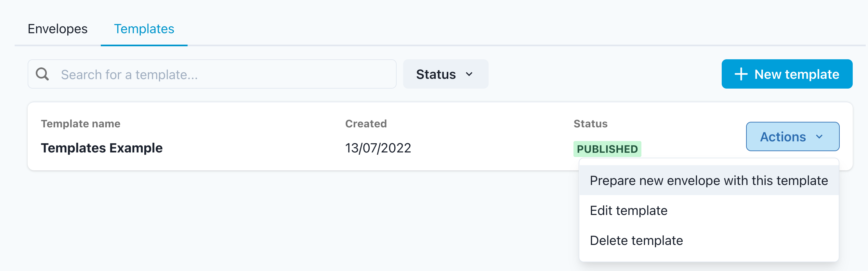
Task: Click the chevron arrow beside Status filter
Action: click(469, 74)
